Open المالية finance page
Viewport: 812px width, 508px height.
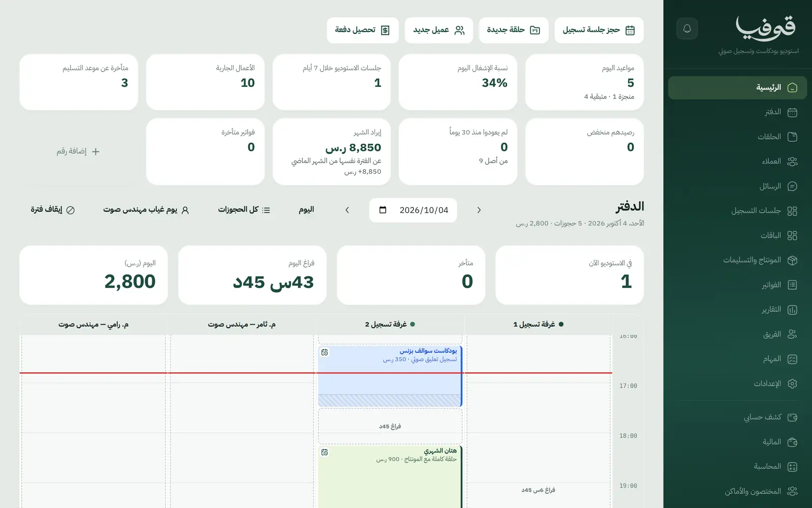tap(737, 442)
